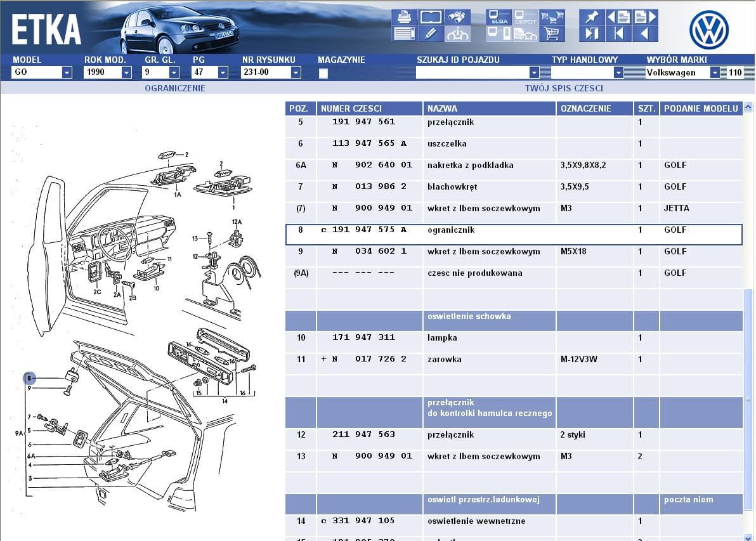This screenshot has height=541, width=756.
Task: Click the document with car icon
Action: coord(525,33)
